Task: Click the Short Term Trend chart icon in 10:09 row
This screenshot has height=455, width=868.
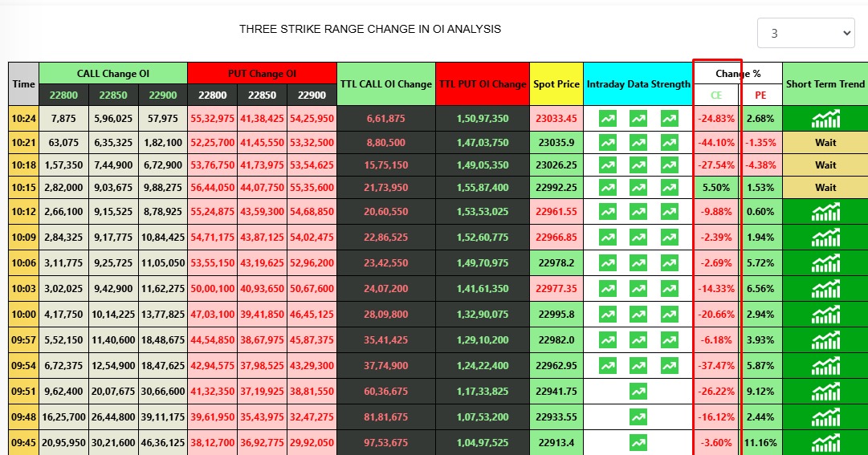Action: coord(825,238)
